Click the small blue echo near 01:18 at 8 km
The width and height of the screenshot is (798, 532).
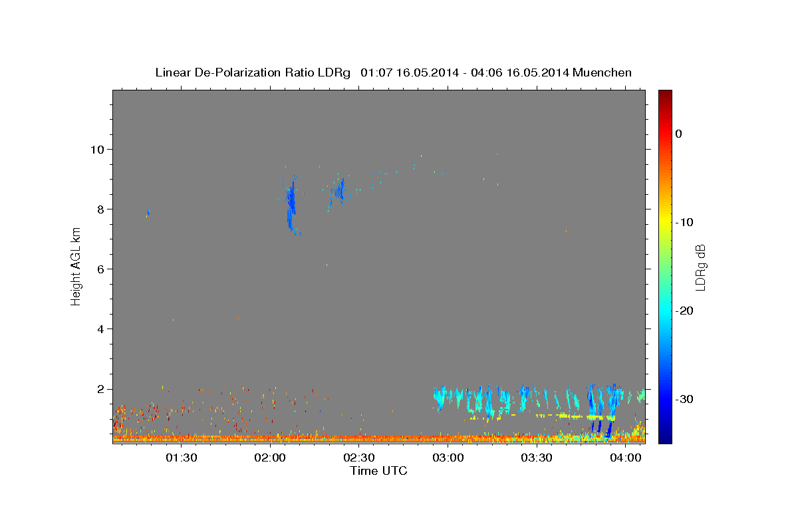tap(148, 212)
